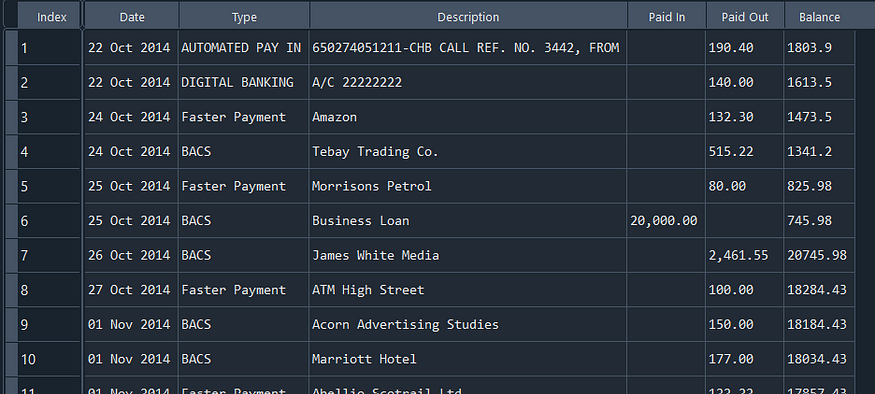Select the DIGITAL BANKING type cell
The width and height of the screenshot is (875, 394).
[243, 82]
